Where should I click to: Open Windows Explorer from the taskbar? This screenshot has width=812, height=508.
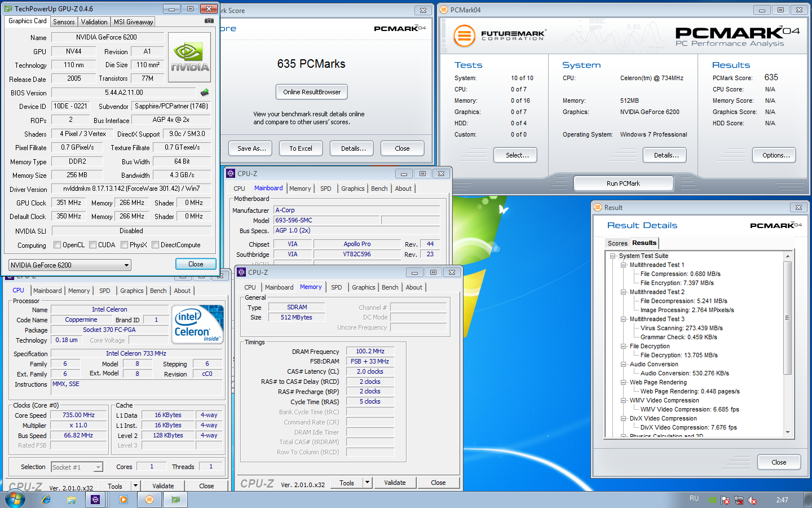pos(72,500)
